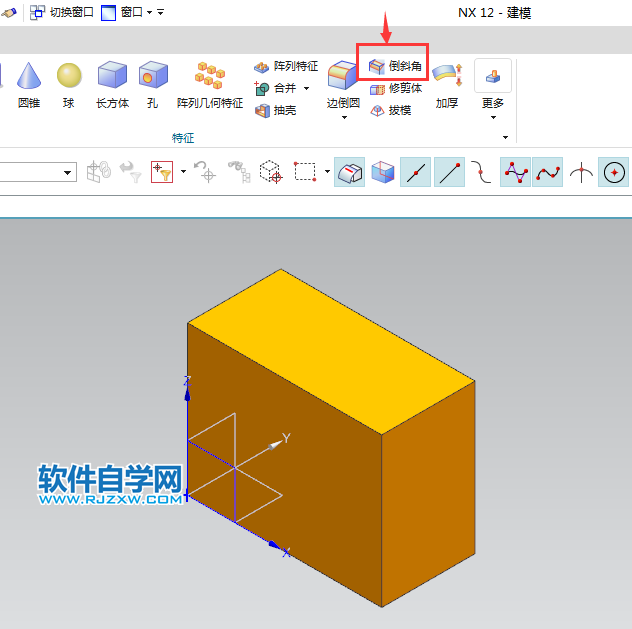
Task: Open the rectangle selection dropdown arrow
Action: pos(327,172)
